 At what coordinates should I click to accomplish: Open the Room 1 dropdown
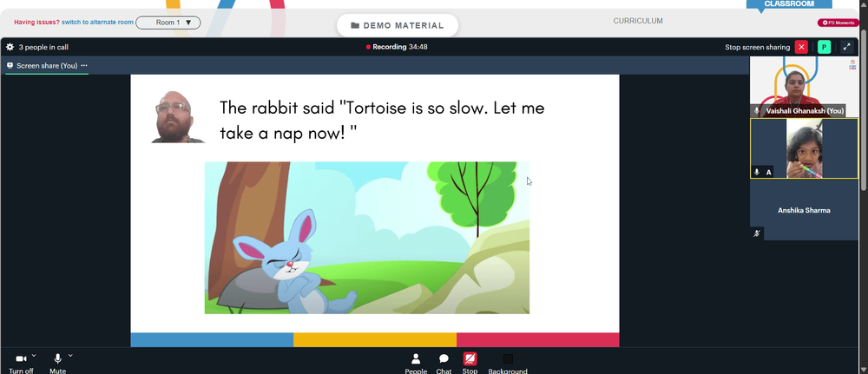tap(168, 23)
